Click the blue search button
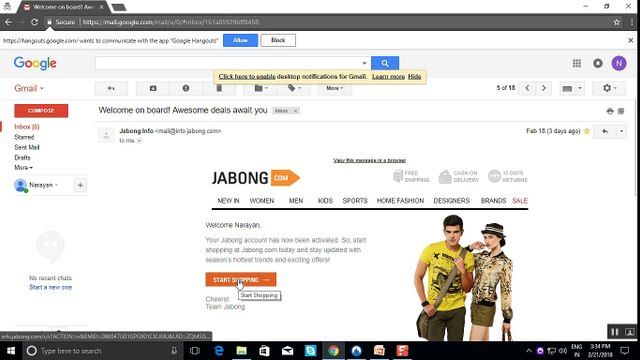 click(385, 63)
